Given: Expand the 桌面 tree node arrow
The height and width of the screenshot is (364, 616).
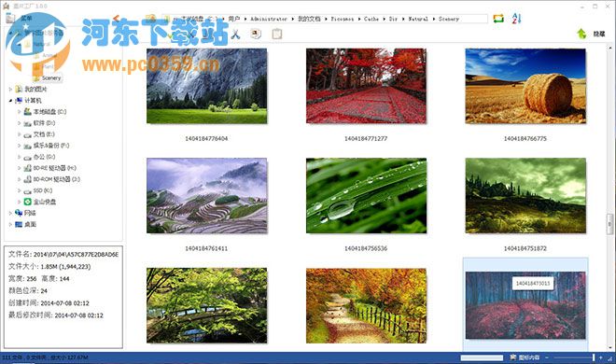Looking at the screenshot, I should tap(10, 225).
